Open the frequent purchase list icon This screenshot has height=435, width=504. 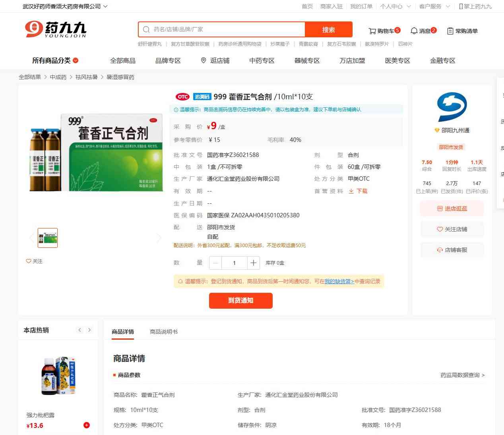[450, 31]
